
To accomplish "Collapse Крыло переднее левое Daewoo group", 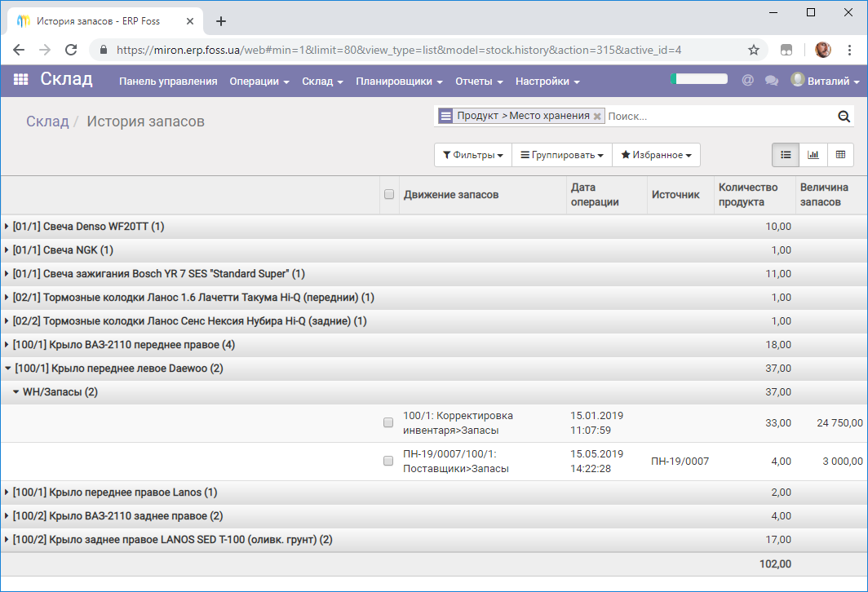I will [434, 369].
